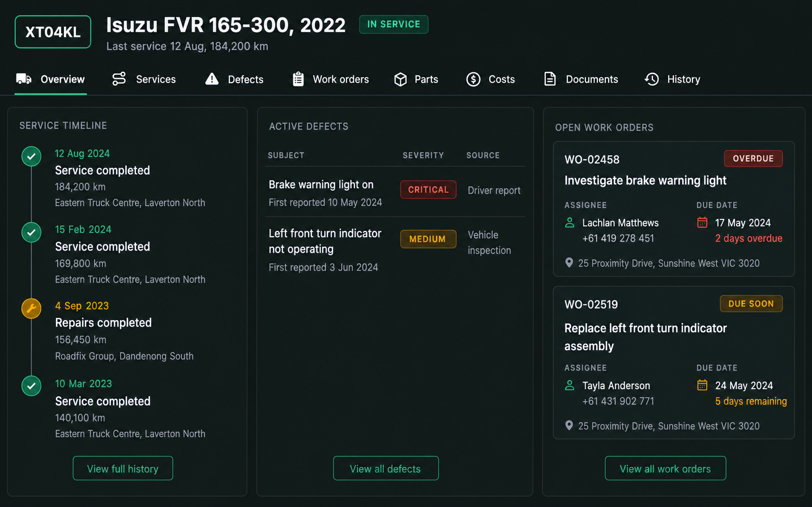Click the Documents file icon

550,79
